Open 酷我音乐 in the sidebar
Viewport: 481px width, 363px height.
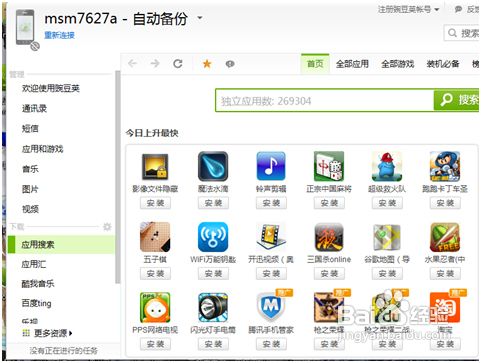pos(38,284)
